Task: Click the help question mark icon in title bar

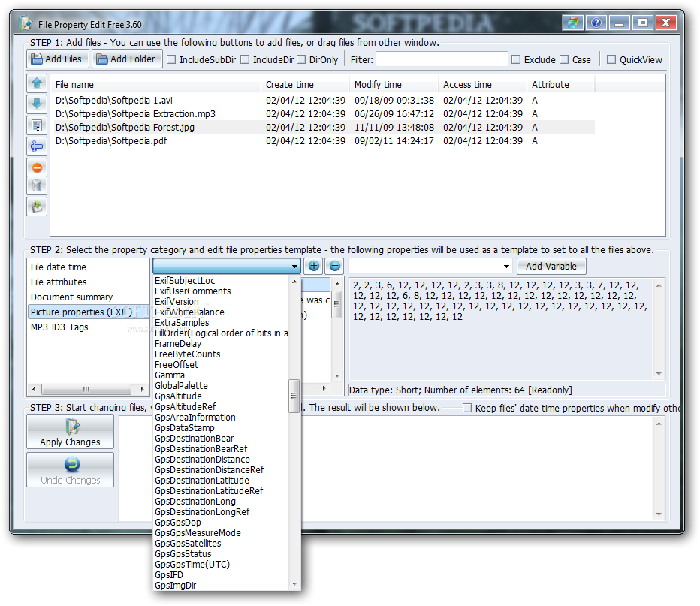Action: tap(596, 23)
